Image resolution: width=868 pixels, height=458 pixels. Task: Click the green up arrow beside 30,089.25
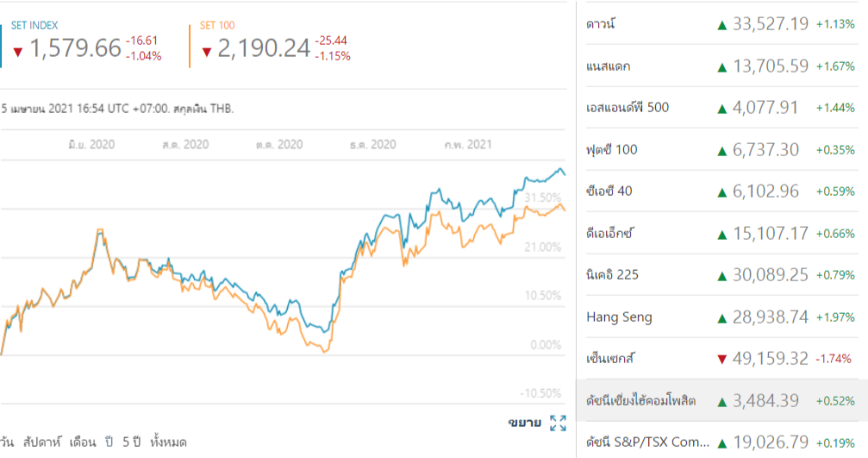(722, 276)
